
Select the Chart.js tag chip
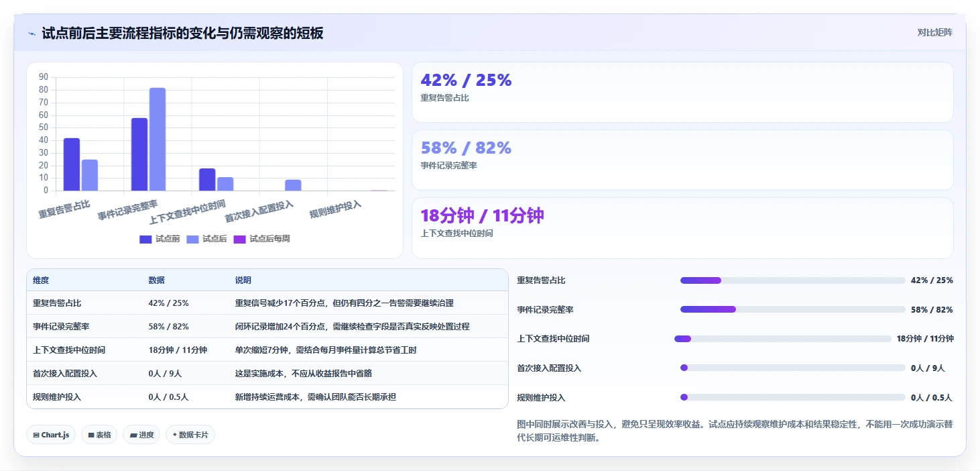click(x=51, y=435)
